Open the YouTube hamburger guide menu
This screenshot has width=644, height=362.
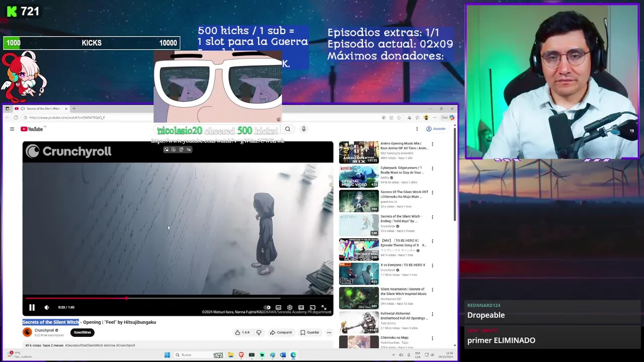click(12, 129)
